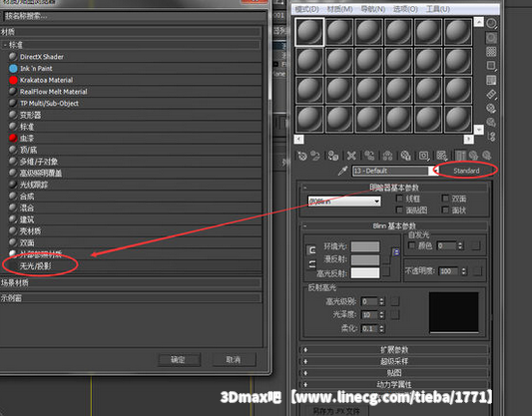Image resolution: width=532 pixels, height=416 pixels.
Task: Click the Get Material toolbar icon
Action: click(302, 156)
